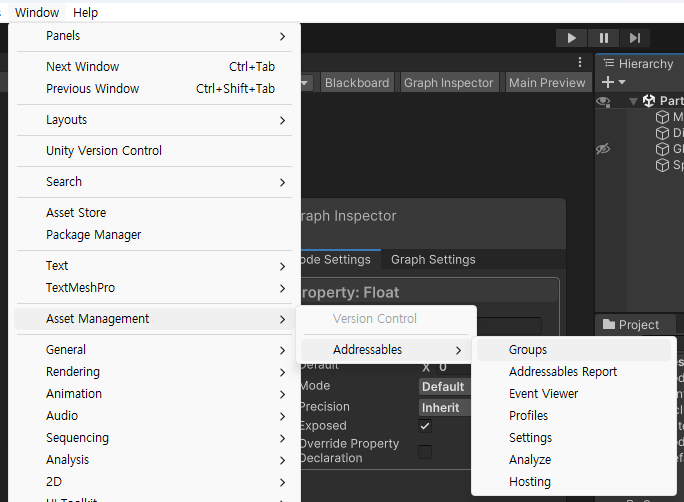
Task: Open the Precision dropdown showing Inherit
Action: click(444, 407)
